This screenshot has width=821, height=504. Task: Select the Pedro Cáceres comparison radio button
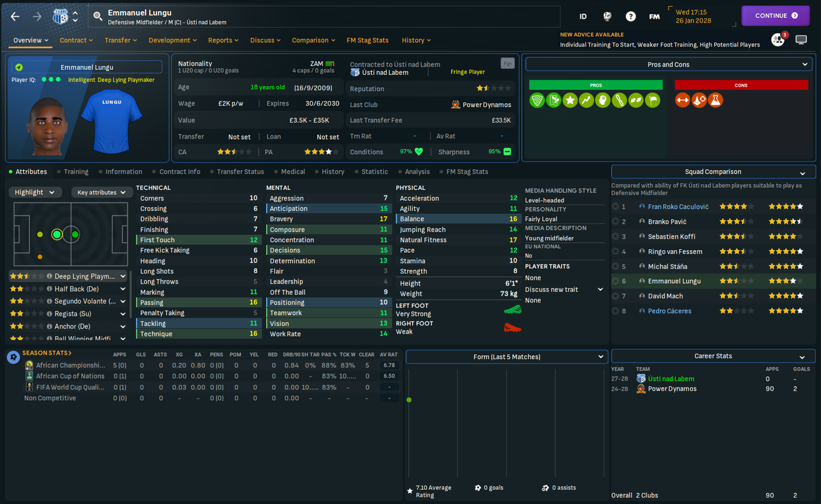615,311
